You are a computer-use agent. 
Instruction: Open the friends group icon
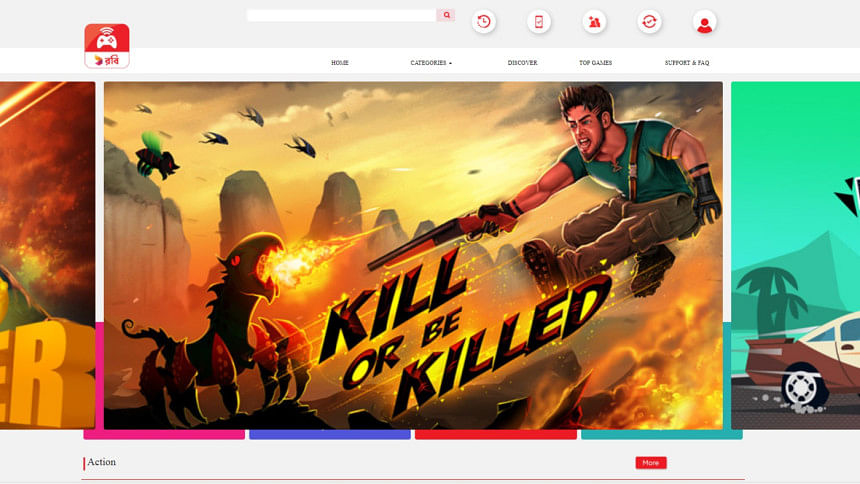(x=595, y=22)
